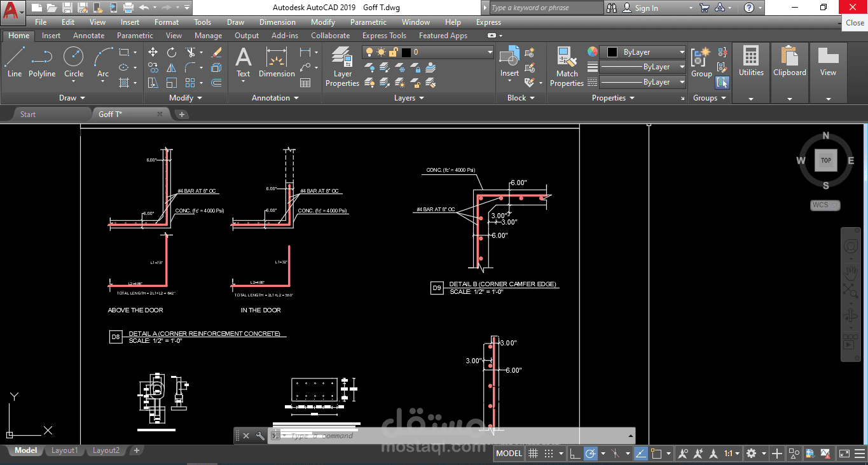Screen dimensions: 868x465
Task: Toggle Ortho mode in status bar
Action: point(573,453)
